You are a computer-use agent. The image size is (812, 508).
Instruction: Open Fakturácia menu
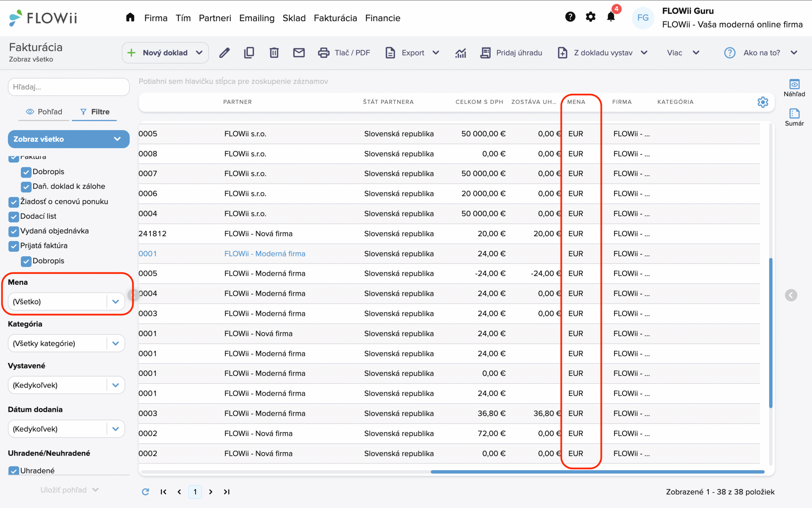pyautogui.click(x=335, y=18)
